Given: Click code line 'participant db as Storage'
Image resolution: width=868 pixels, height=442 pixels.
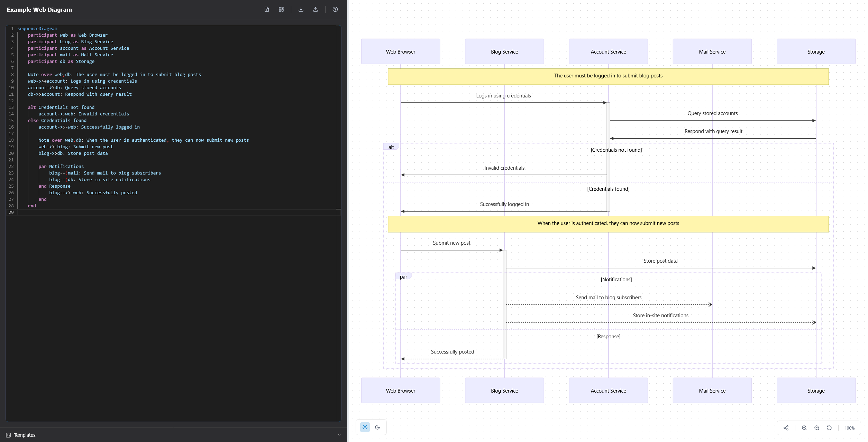Looking at the screenshot, I should click(x=61, y=62).
